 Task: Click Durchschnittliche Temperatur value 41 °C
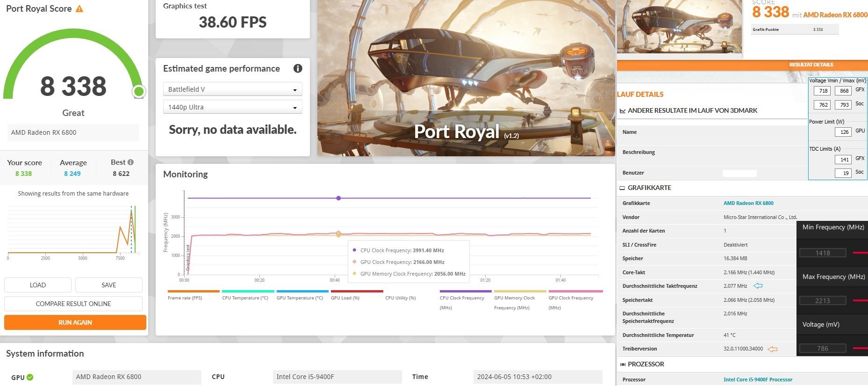[730, 335]
